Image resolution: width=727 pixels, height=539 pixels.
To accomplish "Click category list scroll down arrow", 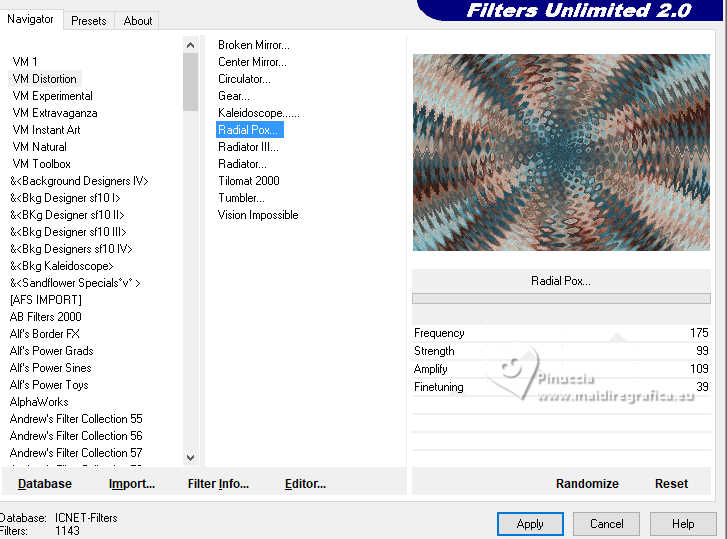I will (190, 457).
